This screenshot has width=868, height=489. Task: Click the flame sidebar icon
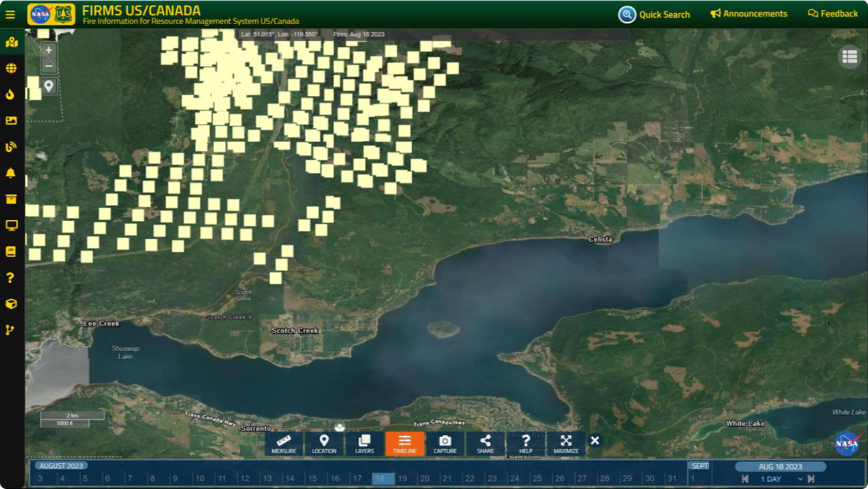point(10,95)
